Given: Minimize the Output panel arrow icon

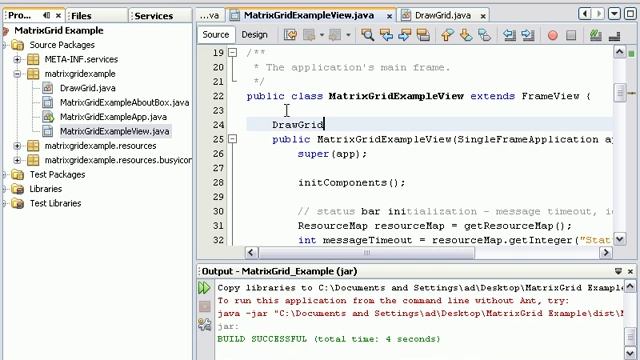Looking at the screenshot, I should pyautogui.click(x=618, y=271).
